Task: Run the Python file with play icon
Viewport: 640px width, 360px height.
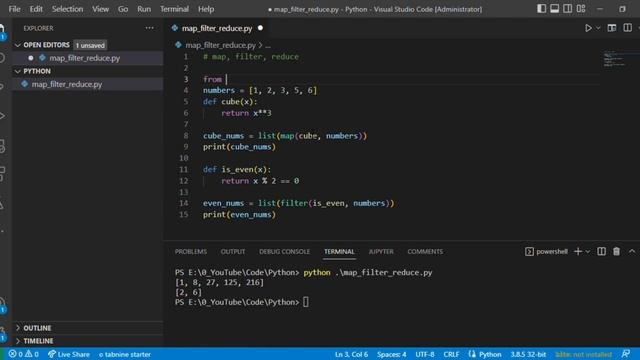Action: 588,28
